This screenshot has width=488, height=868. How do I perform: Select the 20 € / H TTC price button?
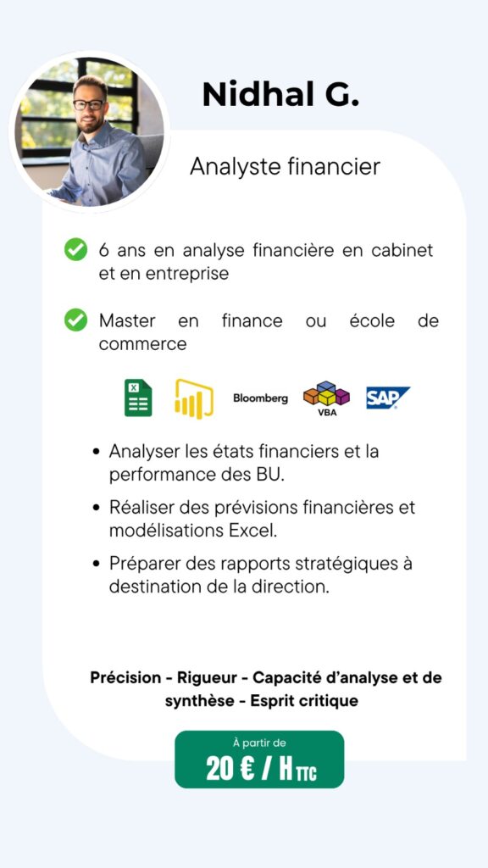[x=259, y=759]
